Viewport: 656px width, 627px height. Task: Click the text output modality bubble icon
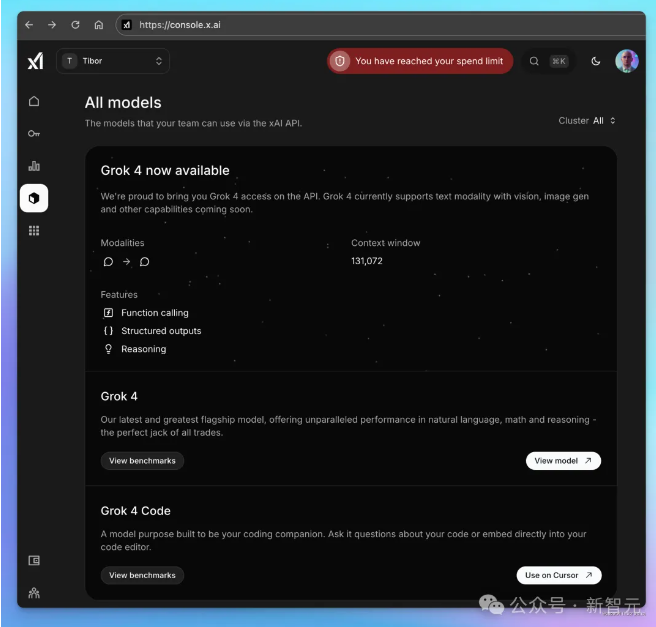point(144,262)
